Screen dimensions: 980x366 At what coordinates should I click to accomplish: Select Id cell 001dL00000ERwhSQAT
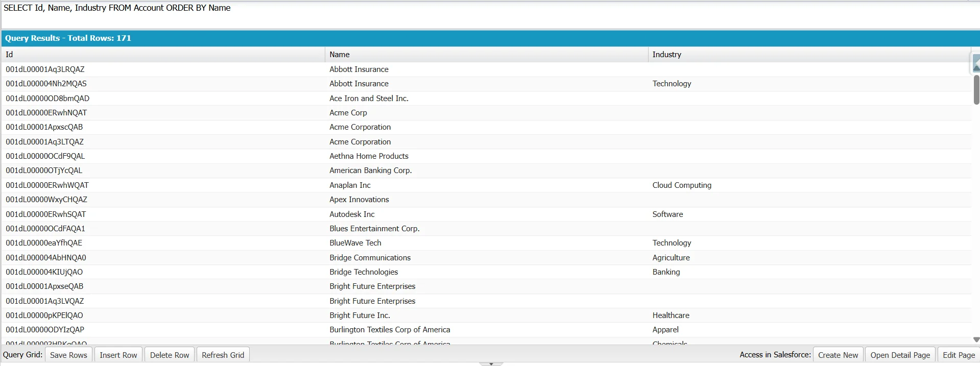click(163, 214)
